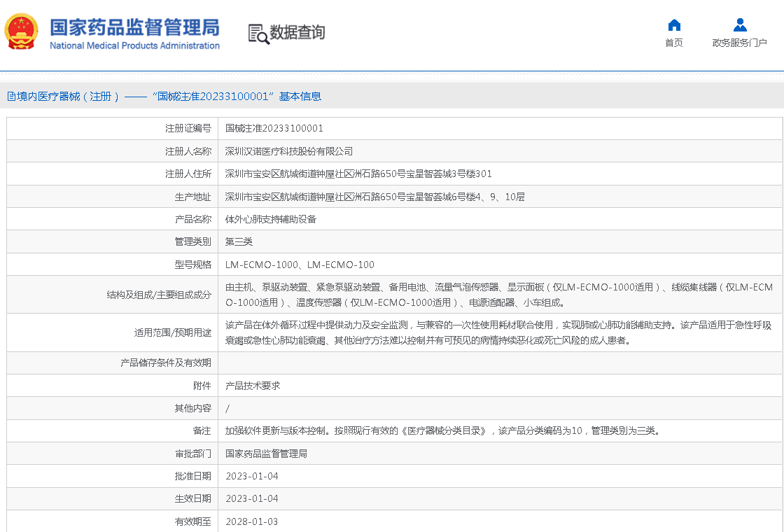This screenshot has width=784, height=532.
Task: Click the 有效期至 label cell
Action: pyautogui.click(x=113, y=521)
